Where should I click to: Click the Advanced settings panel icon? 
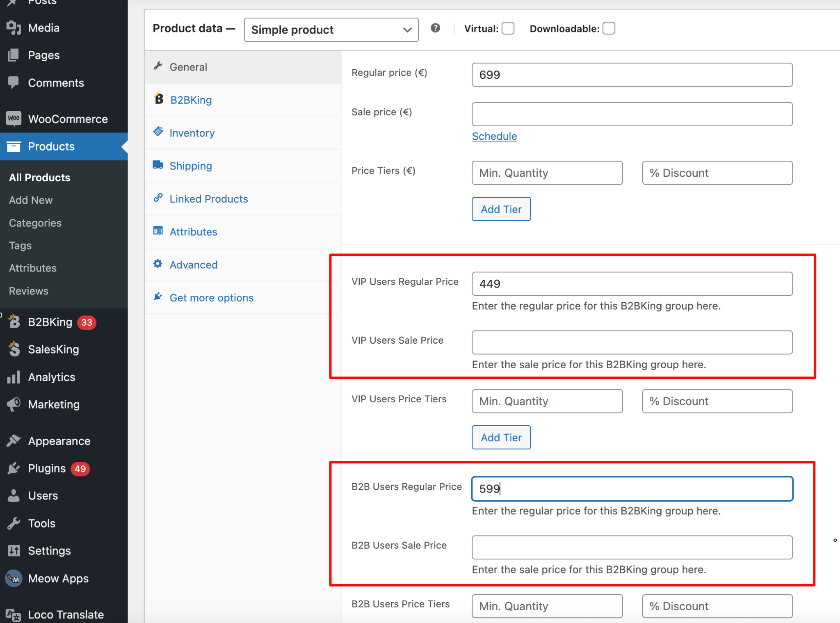[158, 265]
